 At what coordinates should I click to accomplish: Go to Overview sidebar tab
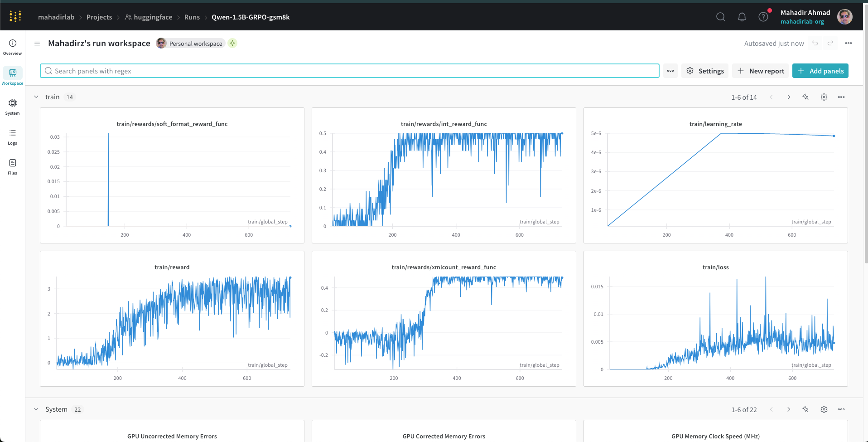point(12,47)
